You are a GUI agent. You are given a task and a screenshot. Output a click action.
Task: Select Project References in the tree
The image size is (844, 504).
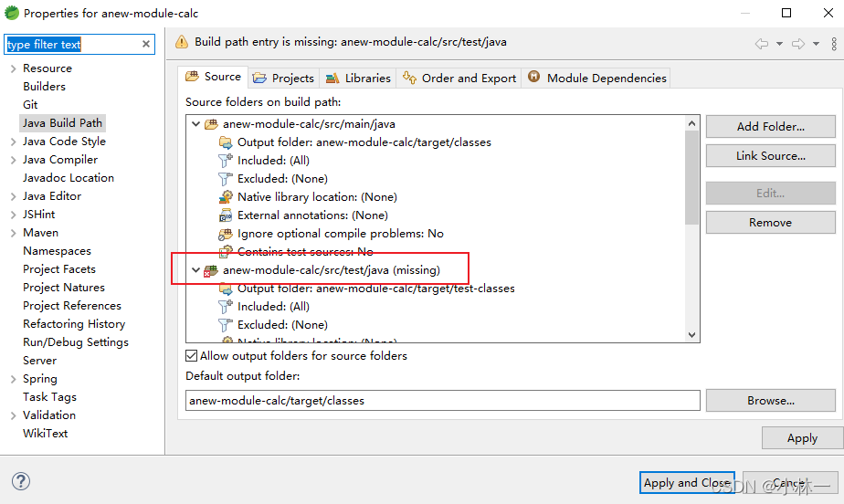72,306
